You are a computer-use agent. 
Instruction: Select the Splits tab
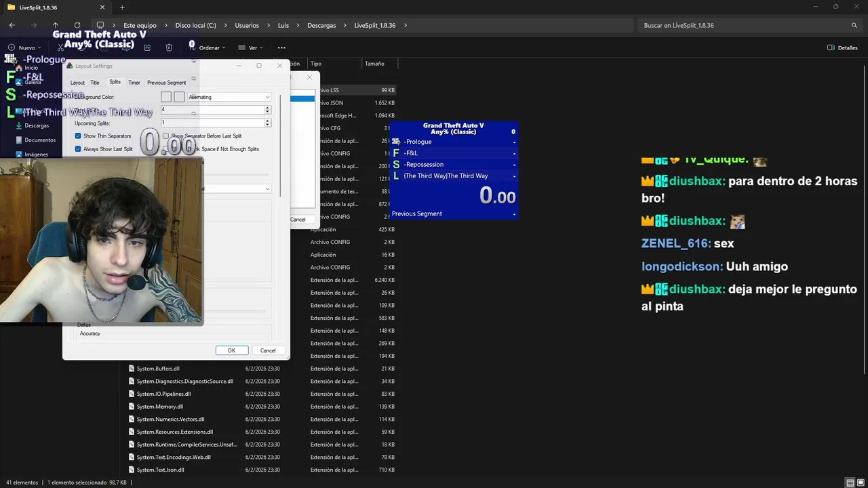(115, 82)
